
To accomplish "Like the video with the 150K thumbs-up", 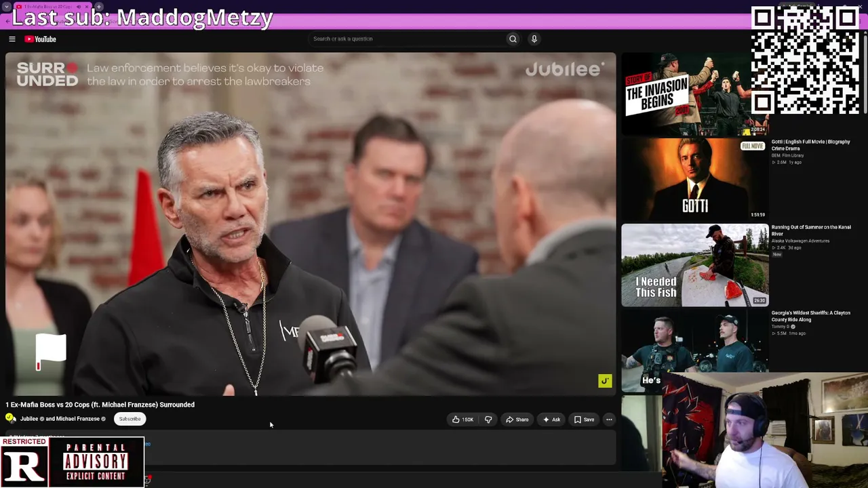I will (462, 420).
